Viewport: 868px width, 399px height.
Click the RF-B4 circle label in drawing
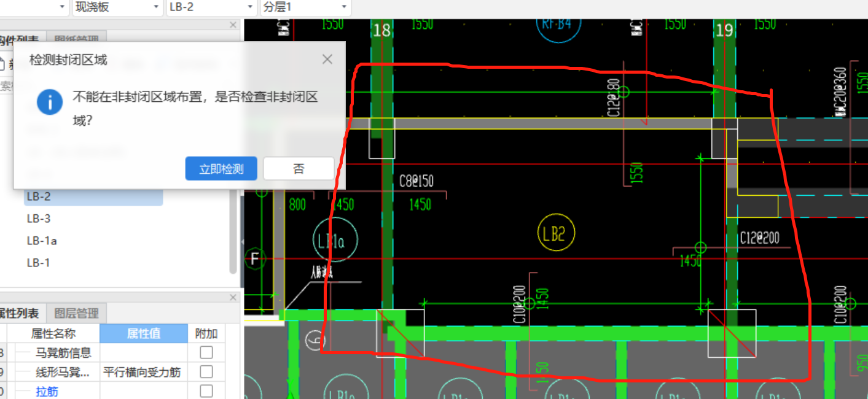[558, 26]
